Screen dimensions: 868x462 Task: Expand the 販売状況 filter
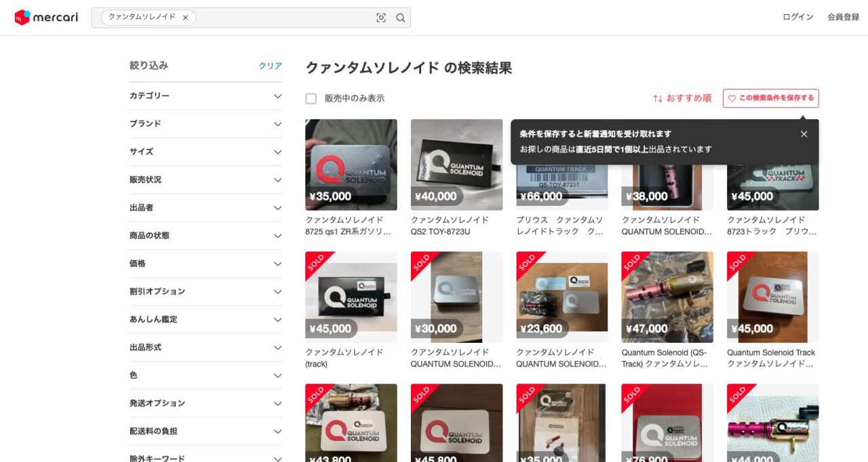pyautogui.click(x=206, y=180)
